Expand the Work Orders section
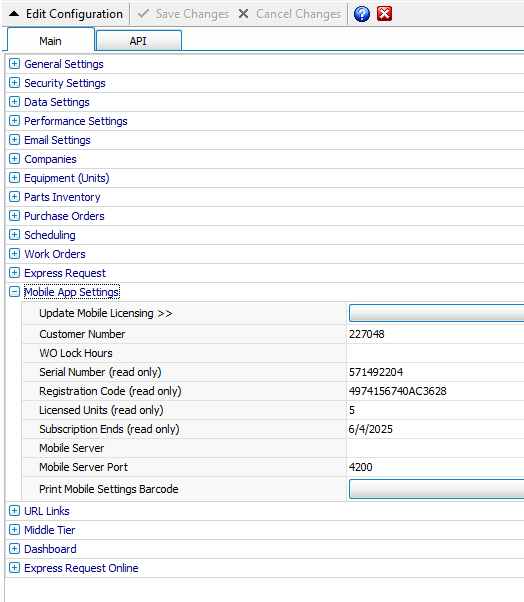 point(14,254)
